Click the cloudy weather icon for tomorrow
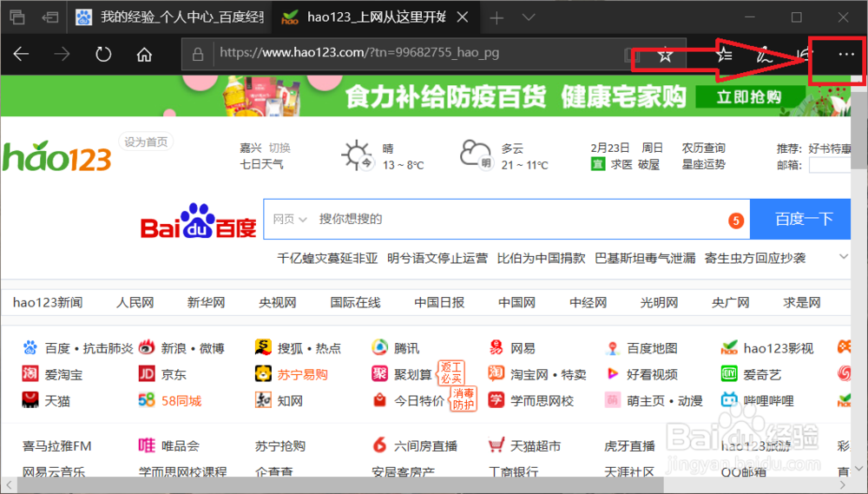Viewport: 868px width, 494px height. click(x=476, y=155)
